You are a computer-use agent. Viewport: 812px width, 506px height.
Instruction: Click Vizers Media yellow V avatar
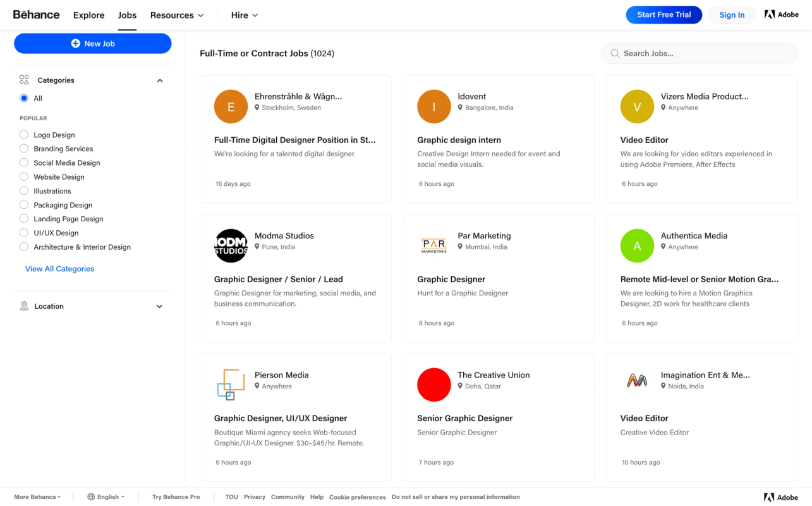(637, 106)
